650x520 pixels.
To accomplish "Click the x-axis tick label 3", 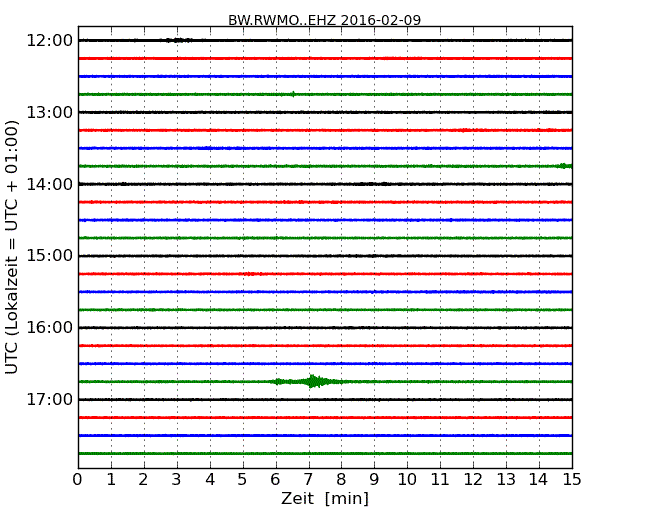I will [x=177, y=480].
